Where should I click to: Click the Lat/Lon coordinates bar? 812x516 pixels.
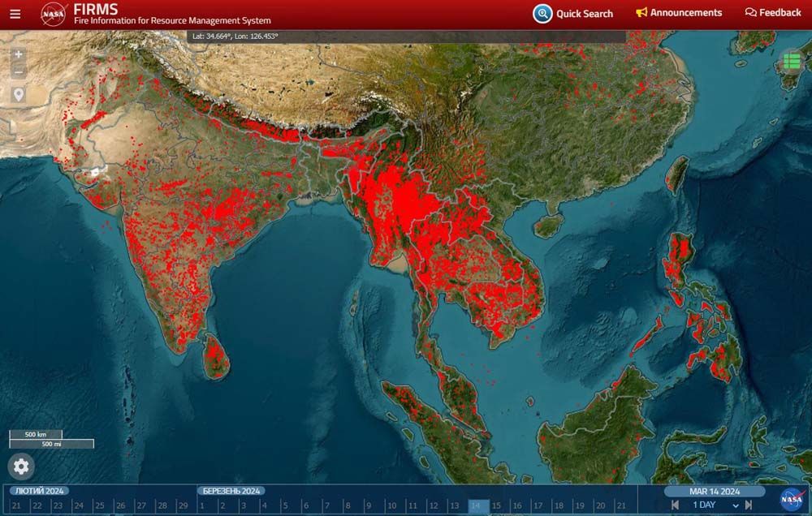[406, 37]
